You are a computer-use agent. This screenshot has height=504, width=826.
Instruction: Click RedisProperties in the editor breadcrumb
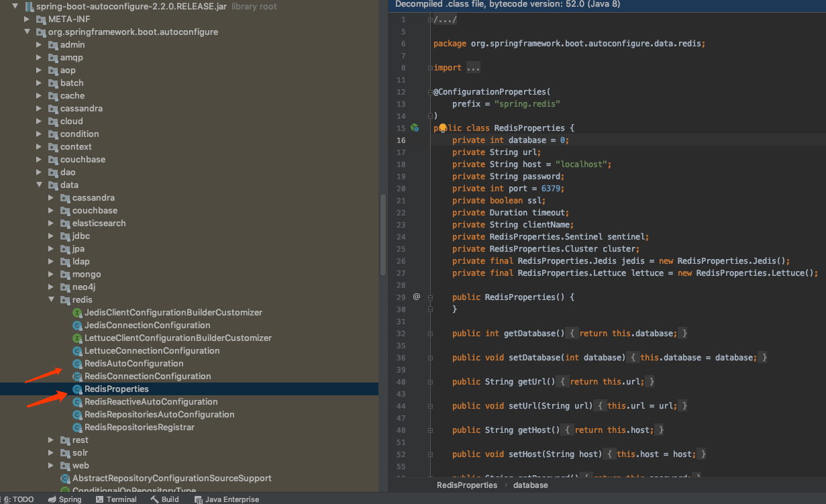click(467, 485)
